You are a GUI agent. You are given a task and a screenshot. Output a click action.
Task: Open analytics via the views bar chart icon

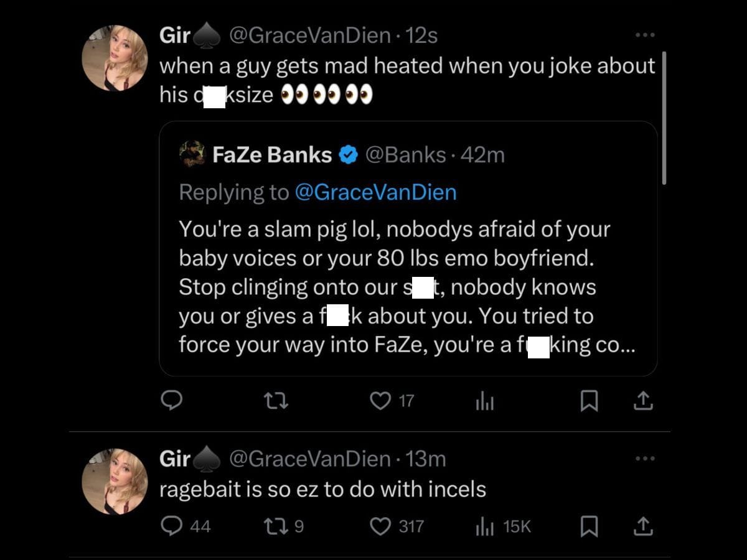pos(484,401)
